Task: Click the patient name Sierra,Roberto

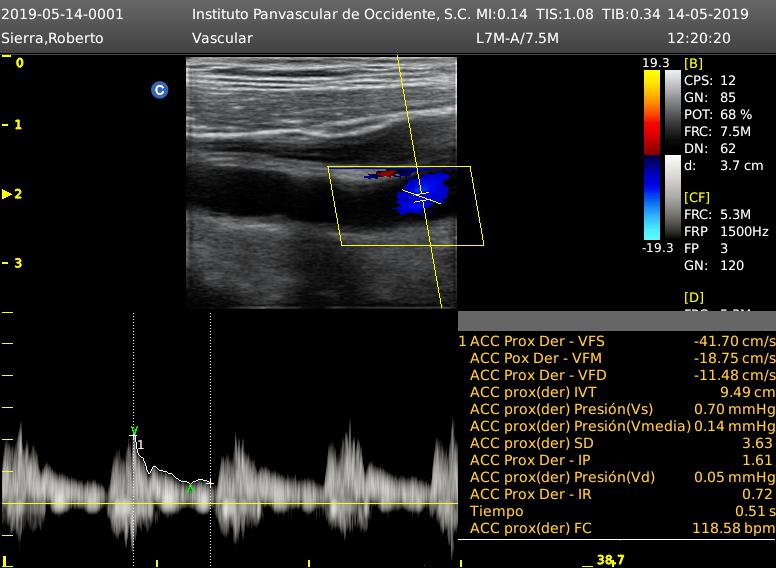Action: [52, 38]
